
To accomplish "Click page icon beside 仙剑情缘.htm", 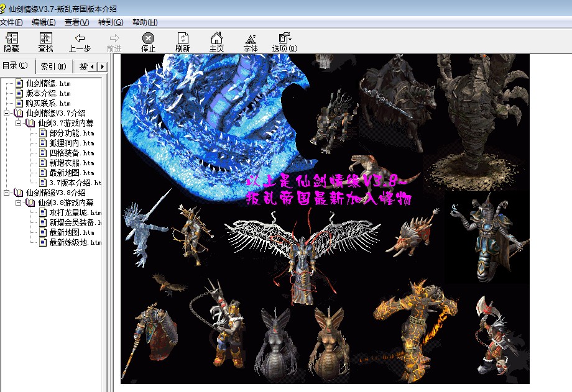I will point(19,83).
